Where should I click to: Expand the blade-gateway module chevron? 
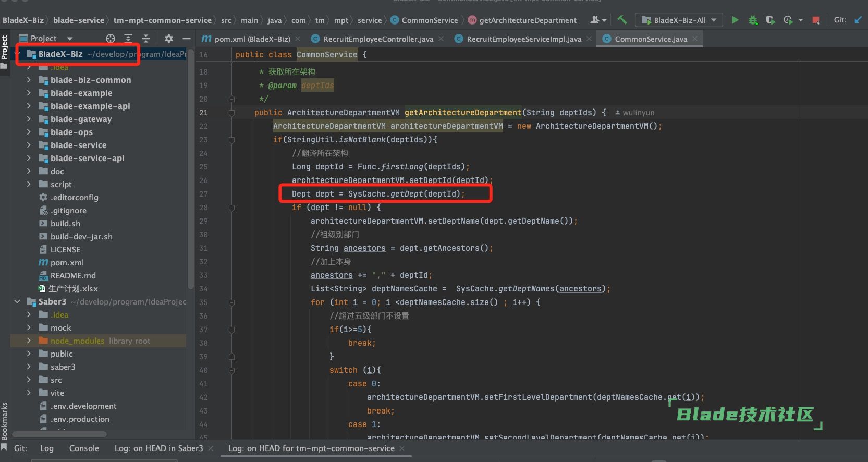(x=29, y=119)
